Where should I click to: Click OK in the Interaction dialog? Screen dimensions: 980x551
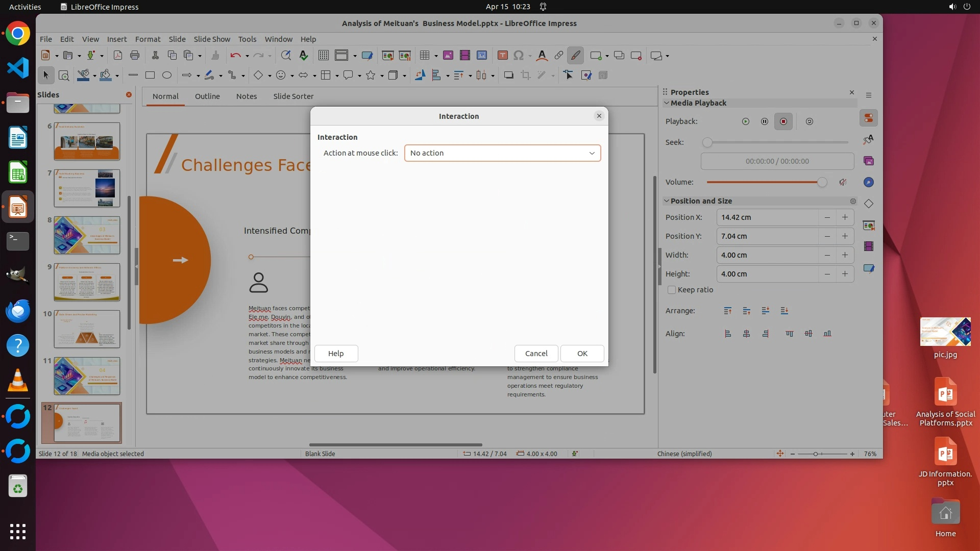pos(582,354)
